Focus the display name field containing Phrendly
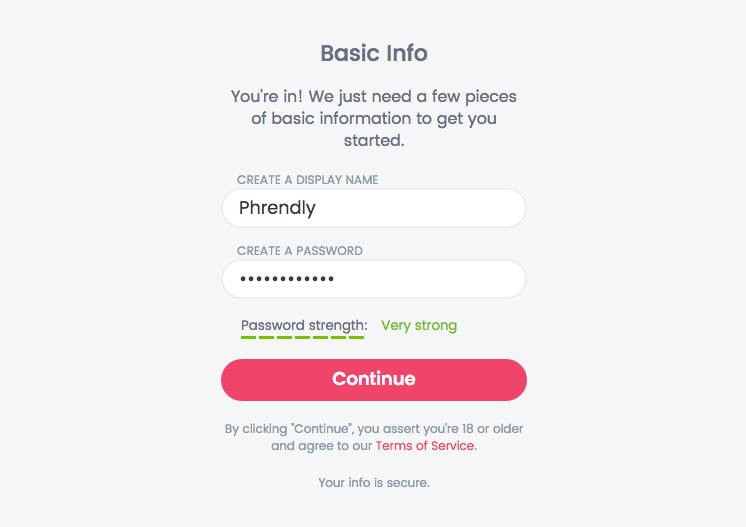The height and width of the screenshot is (527, 746). coord(373,208)
